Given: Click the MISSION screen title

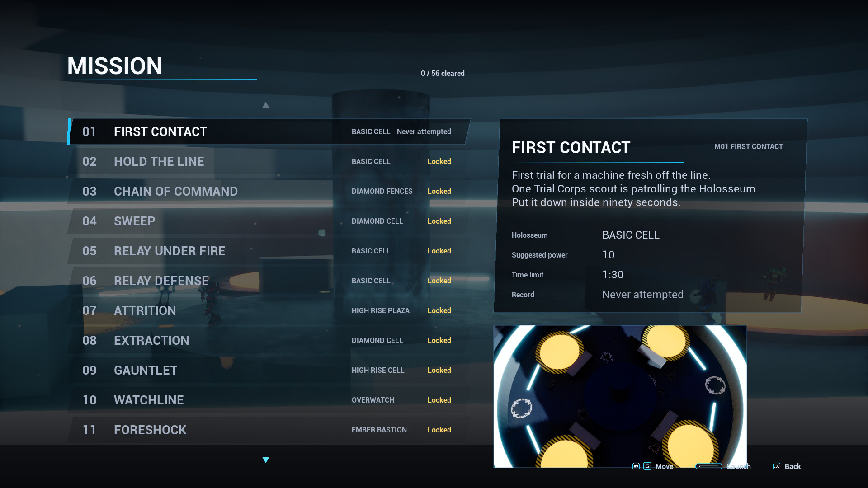Looking at the screenshot, I should coord(114,66).
